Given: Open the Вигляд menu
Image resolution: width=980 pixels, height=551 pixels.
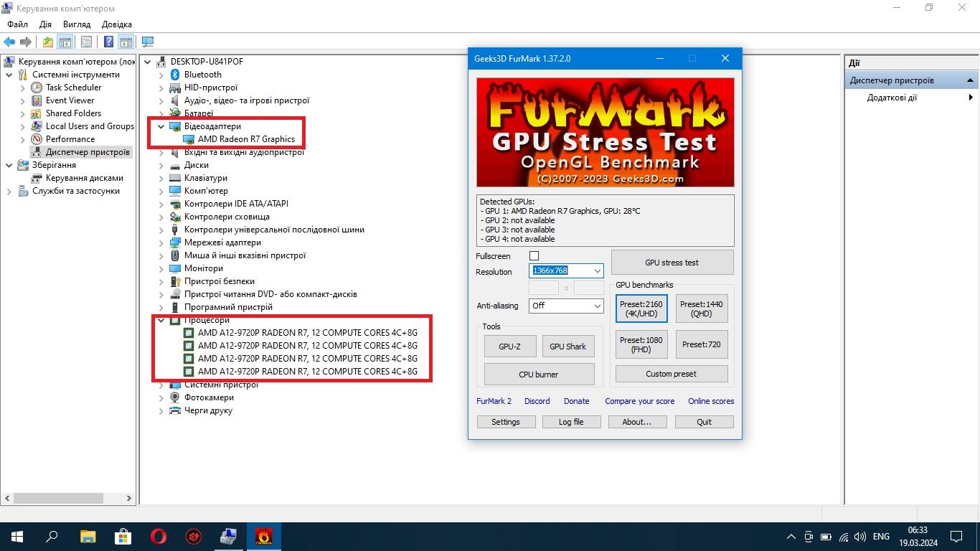Looking at the screenshot, I should click(x=77, y=24).
